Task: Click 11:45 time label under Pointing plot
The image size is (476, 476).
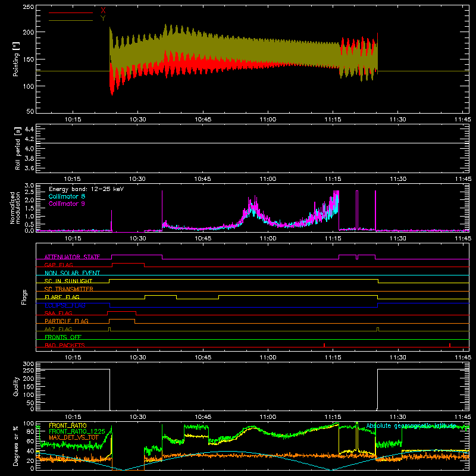Action: coord(463,120)
